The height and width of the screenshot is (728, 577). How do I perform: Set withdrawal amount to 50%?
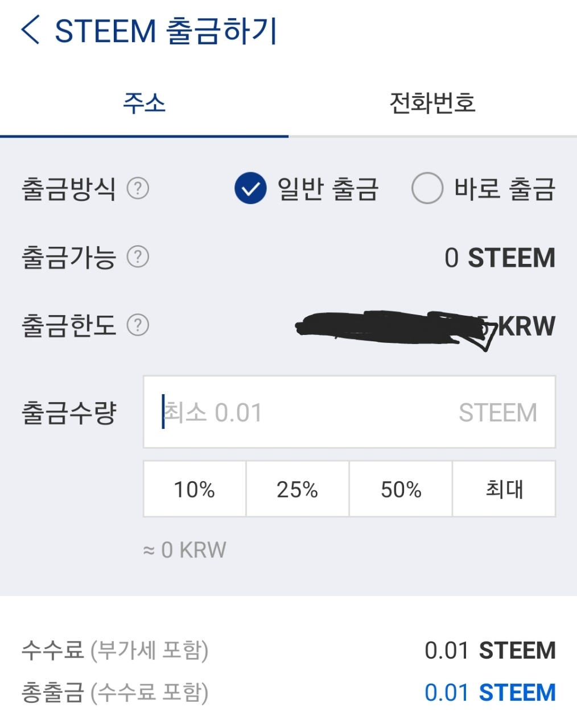pyautogui.click(x=401, y=489)
